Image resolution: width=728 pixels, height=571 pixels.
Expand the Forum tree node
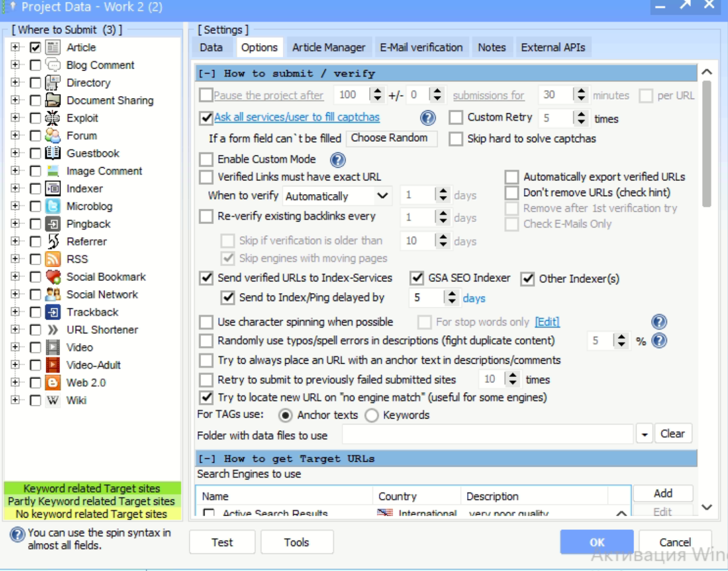point(15,136)
